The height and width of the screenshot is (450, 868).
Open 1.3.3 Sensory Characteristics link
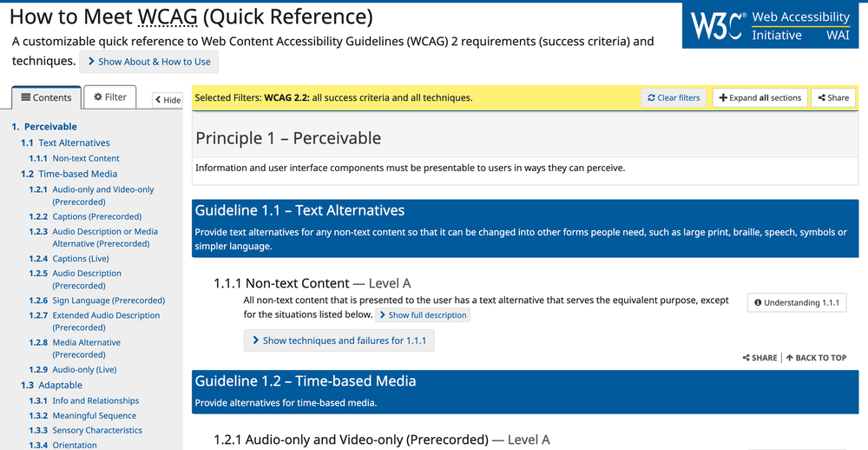(85, 431)
